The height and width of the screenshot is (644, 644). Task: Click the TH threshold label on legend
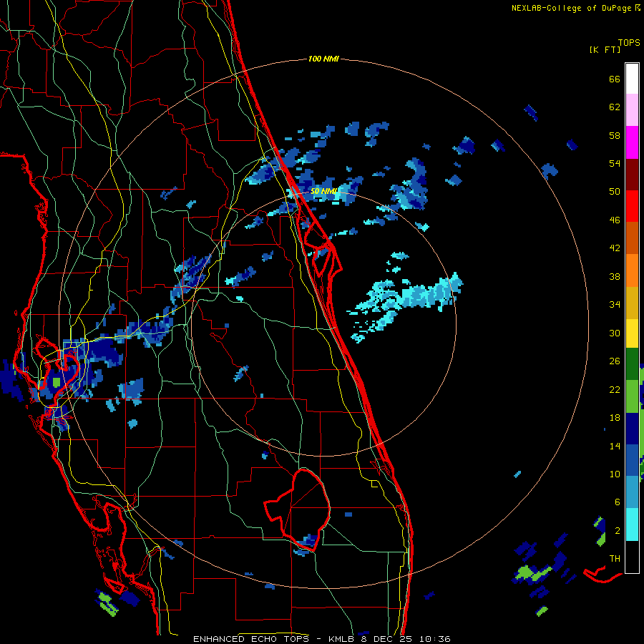(x=615, y=559)
